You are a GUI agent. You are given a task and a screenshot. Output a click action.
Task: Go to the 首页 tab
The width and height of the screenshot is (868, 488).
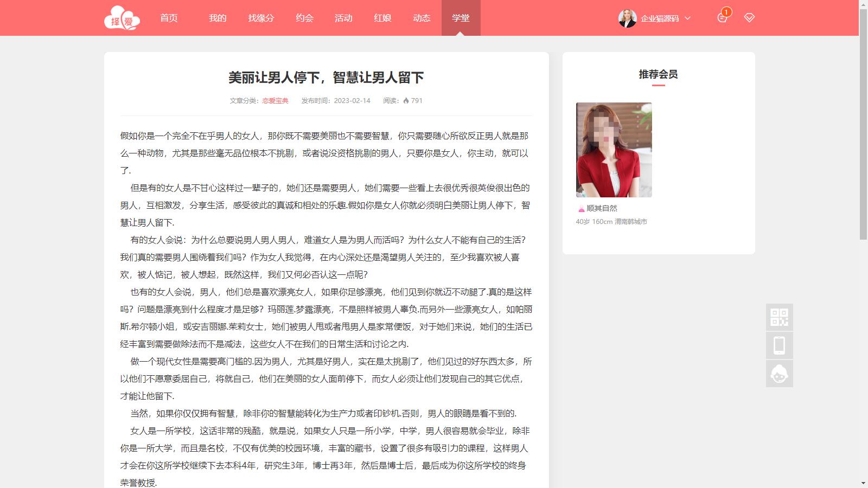(x=169, y=18)
